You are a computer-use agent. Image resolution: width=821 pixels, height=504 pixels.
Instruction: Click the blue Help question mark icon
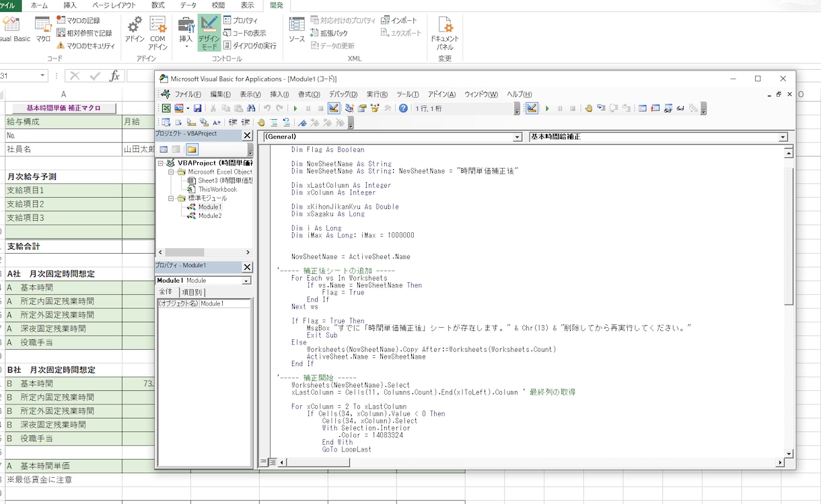tap(403, 108)
